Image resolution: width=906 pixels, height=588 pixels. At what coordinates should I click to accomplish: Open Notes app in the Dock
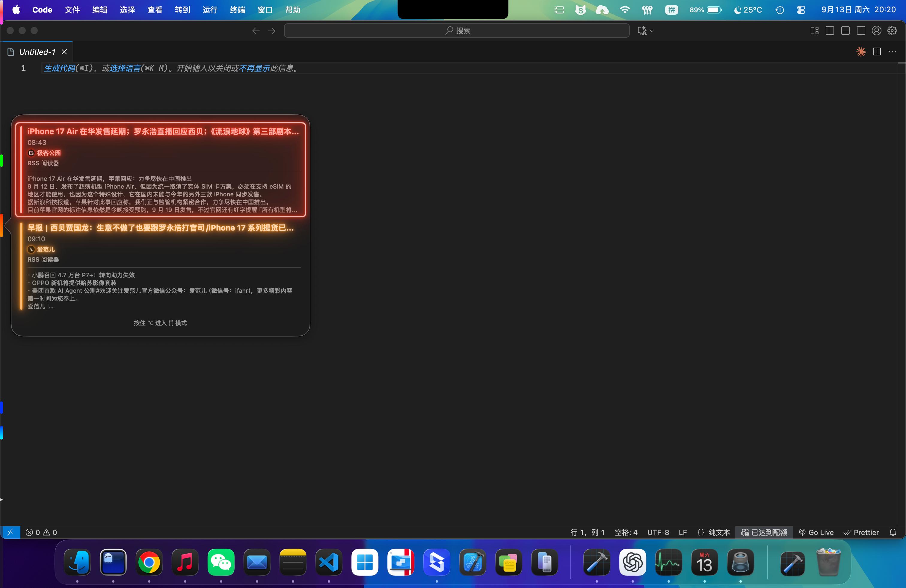click(x=293, y=562)
